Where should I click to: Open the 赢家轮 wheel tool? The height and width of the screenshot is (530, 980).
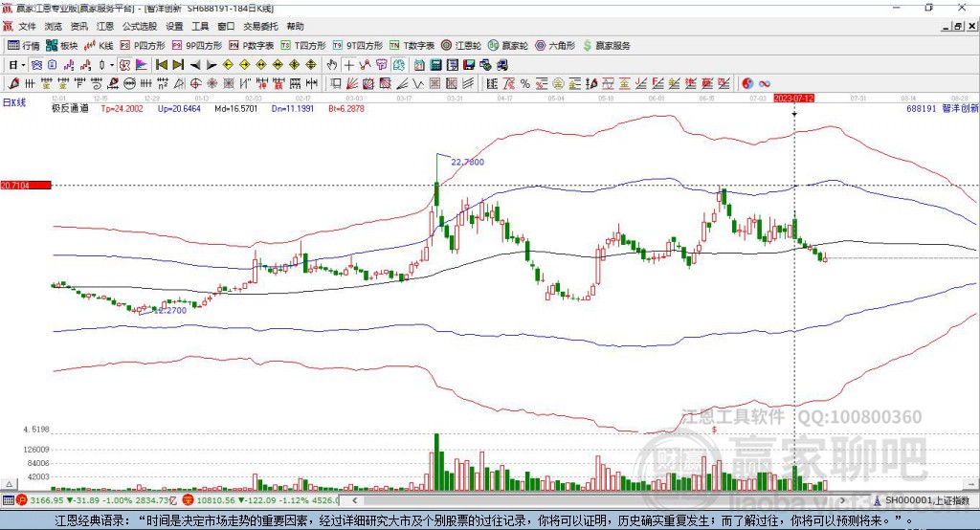tap(508, 45)
